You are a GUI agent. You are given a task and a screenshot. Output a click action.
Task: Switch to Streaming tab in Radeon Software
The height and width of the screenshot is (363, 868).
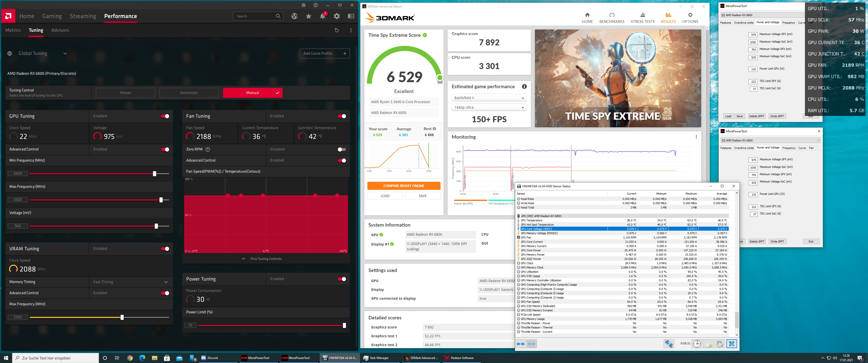[x=83, y=16]
